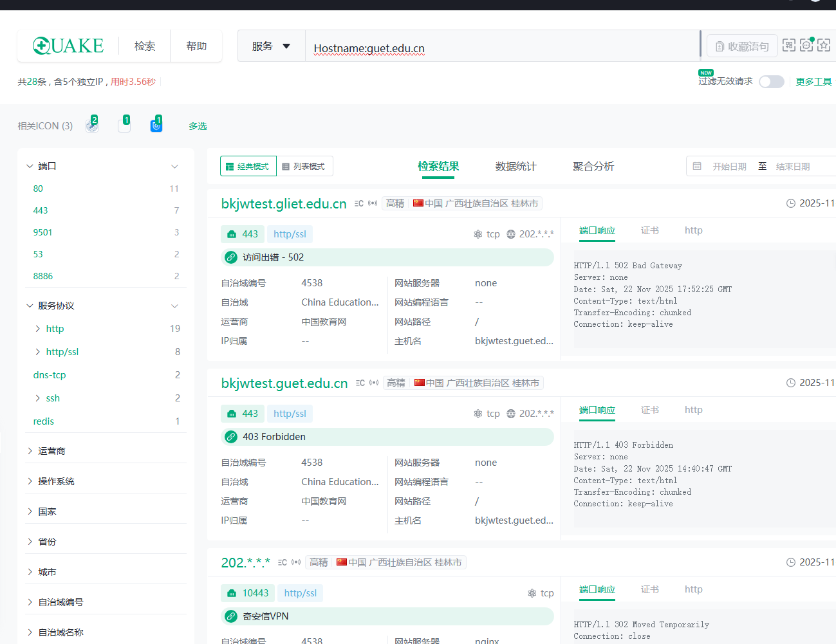
Task: Click the ΞC icon beside bkjwtest.gliet.edu.cn
Action: pyautogui.click(x=359, y=203)
